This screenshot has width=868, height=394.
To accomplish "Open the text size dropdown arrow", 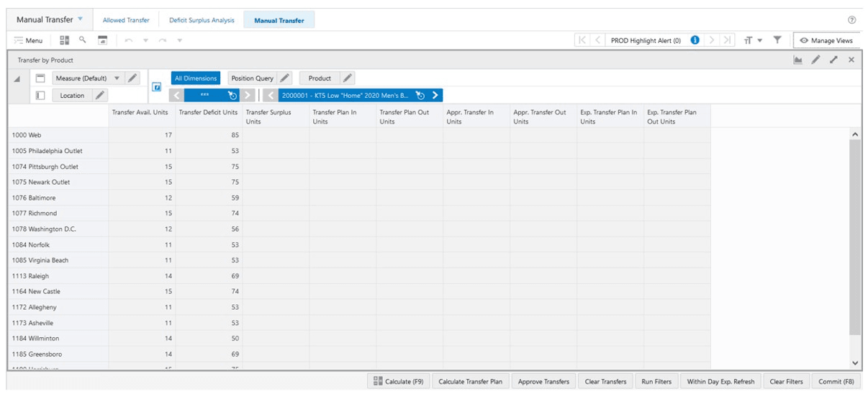I will (x=760, y=40).
